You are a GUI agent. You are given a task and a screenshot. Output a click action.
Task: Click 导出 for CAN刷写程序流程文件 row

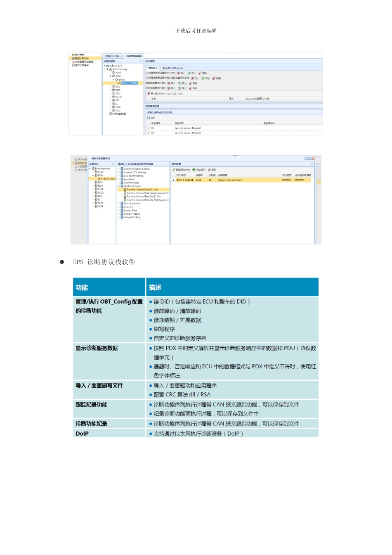[x=192, y=73]
